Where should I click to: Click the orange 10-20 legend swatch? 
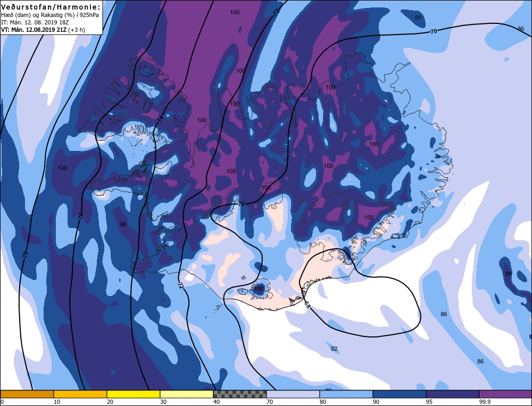click(x=80, y=394)
